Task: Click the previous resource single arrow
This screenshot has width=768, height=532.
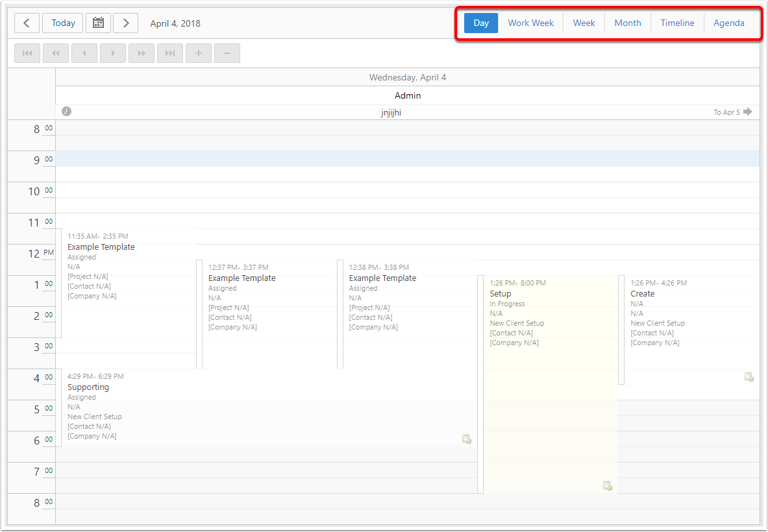Action: pos(84,53)
